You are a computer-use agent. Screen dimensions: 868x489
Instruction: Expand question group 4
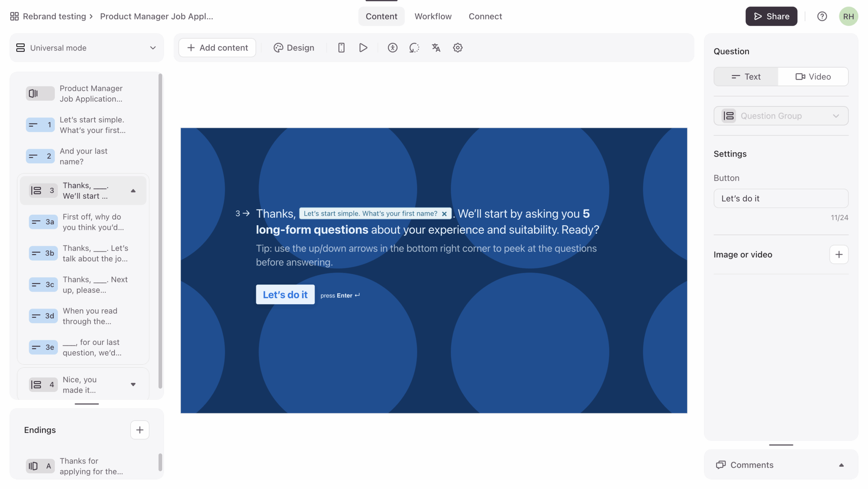click(x=133, y=385)
